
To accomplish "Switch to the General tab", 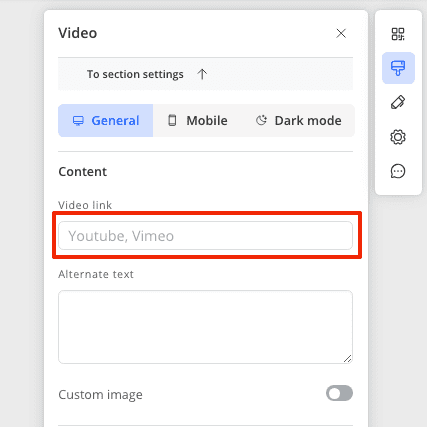I will (x=106, y=121).
